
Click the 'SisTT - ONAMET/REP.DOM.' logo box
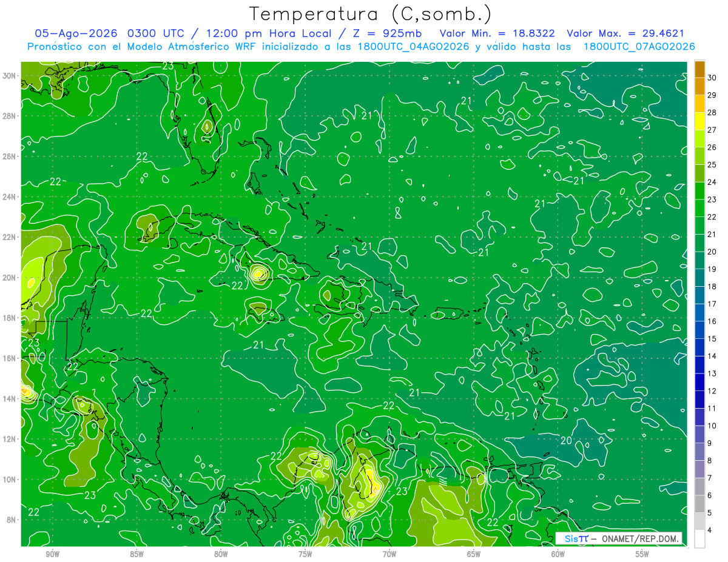619,538
